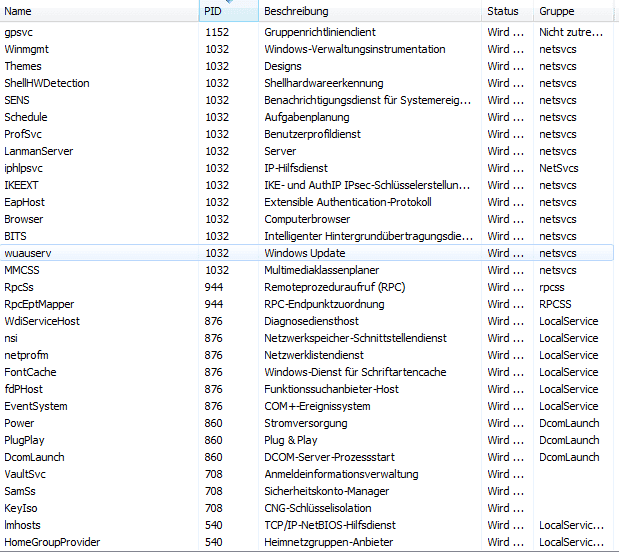Select the PlugPlay service name
Screen dimensions: 619x552
click(x=24, y=440)
